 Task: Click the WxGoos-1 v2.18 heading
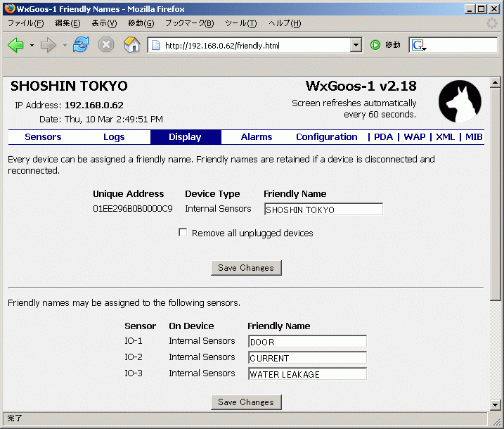361,87
